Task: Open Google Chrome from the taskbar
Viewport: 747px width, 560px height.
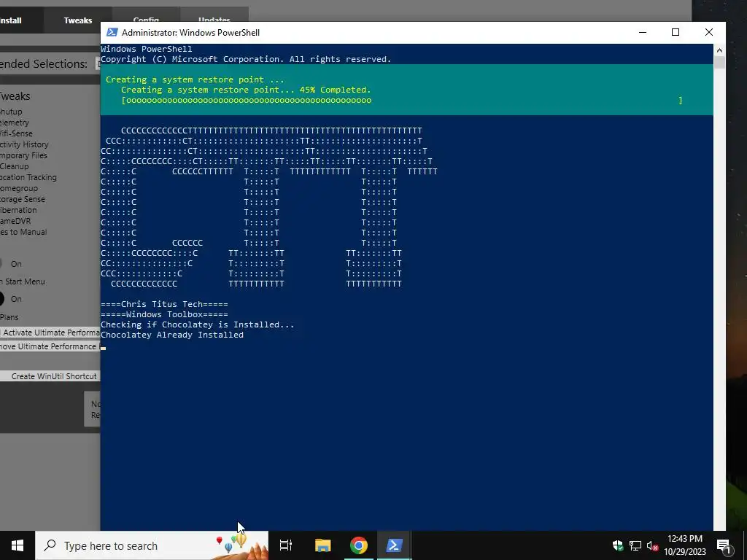Action: pos(359,545)
